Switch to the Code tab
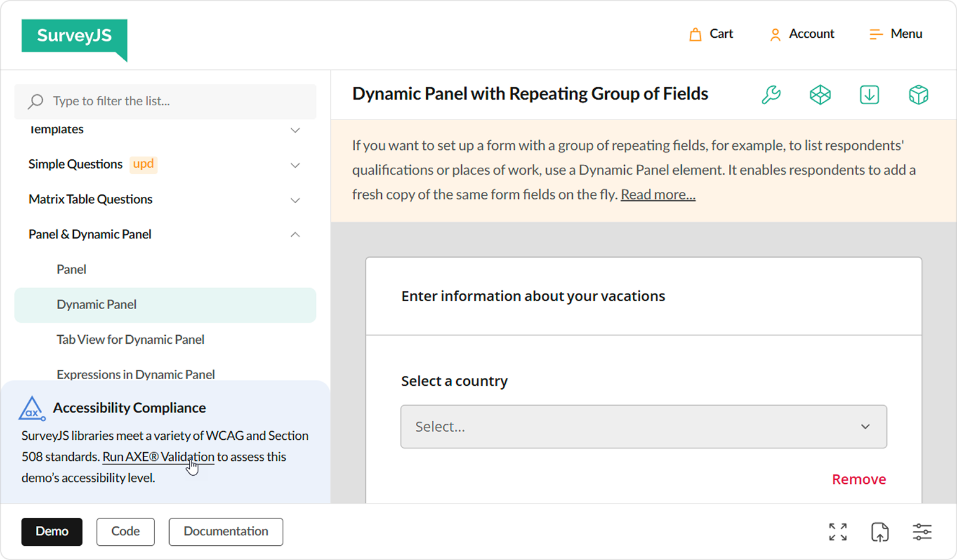The image size is (957, 560). 125,532
